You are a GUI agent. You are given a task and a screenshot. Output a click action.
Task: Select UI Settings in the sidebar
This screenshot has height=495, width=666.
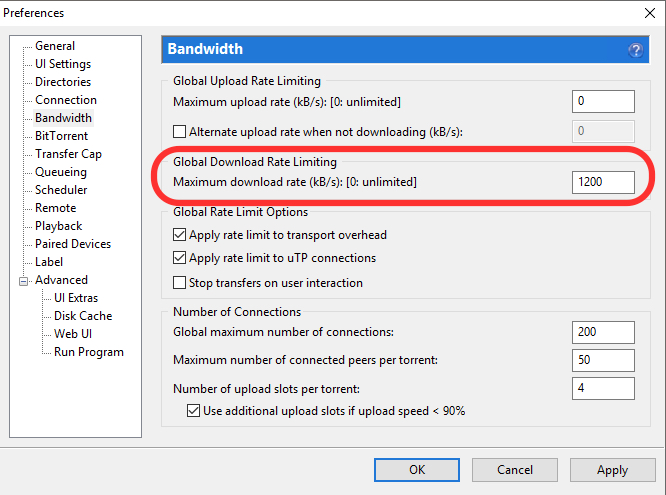point(63,64)
